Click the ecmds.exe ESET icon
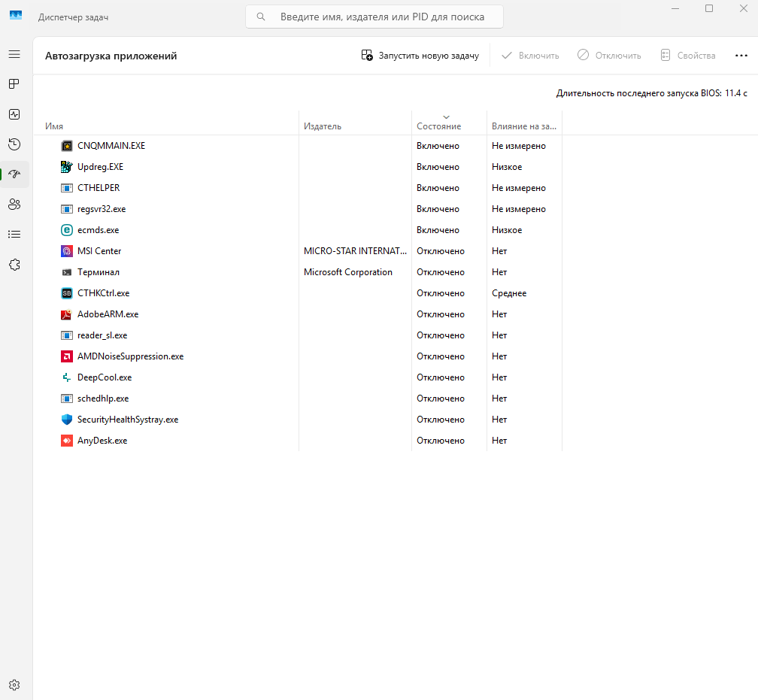 click(x=67, y=230)
